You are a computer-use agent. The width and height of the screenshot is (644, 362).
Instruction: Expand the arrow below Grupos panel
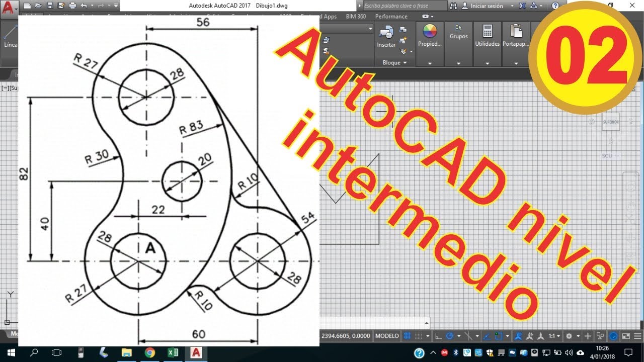click(x=458, y=63)
